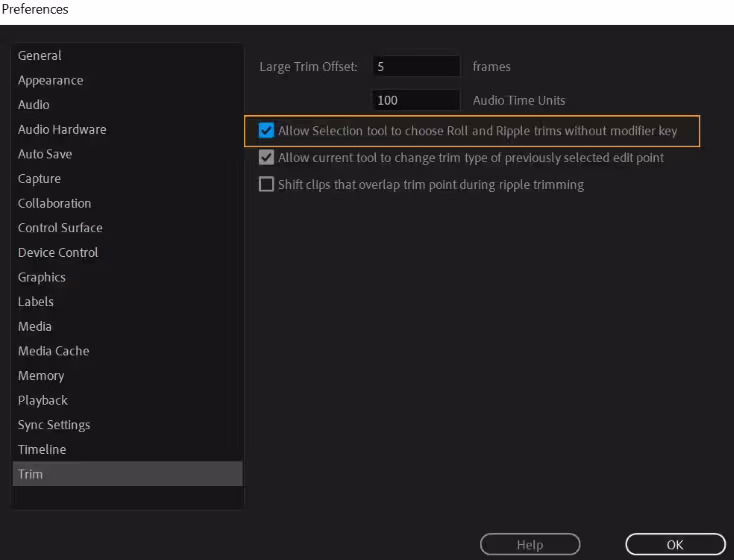Check Shift clips that overlap trim point
This screenshot has height=560, width=734.
click(x=266, y=184)
